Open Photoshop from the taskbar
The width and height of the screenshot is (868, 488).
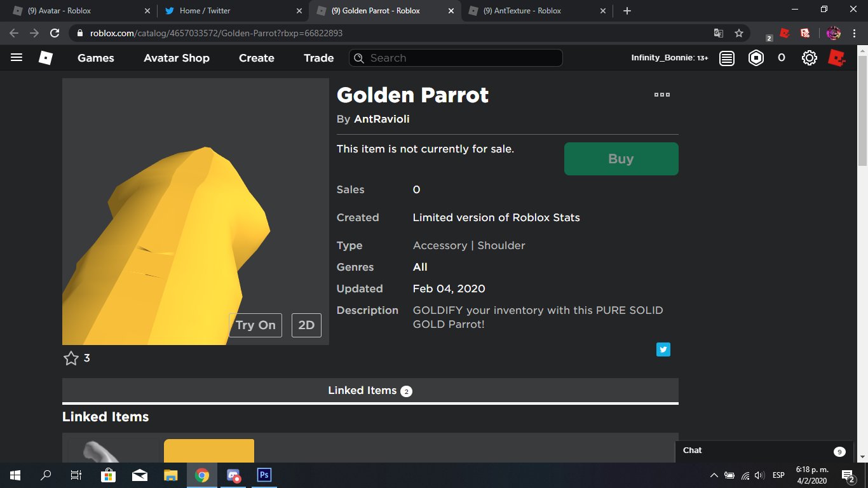[264, 475]
